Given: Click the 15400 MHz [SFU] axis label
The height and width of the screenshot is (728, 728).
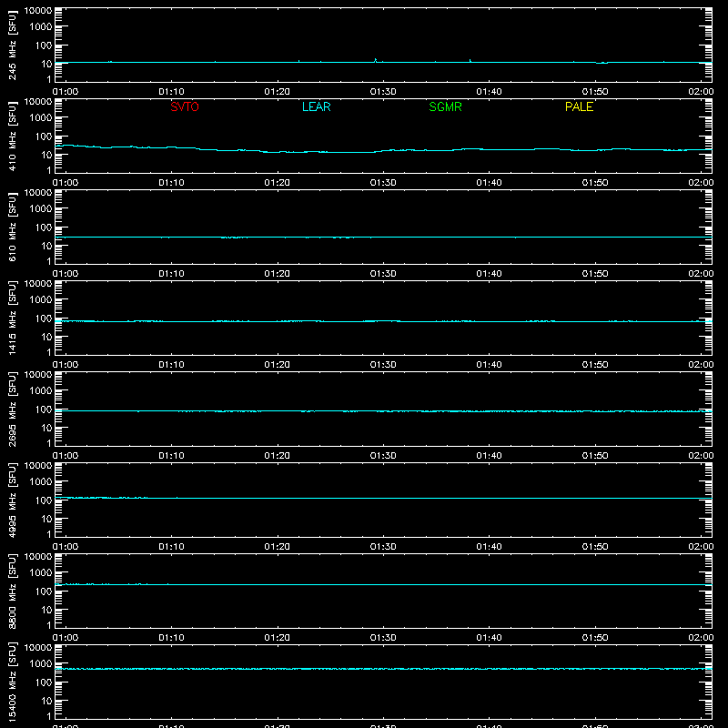Looking at the screenshot, I should click(x=12, y=682).
